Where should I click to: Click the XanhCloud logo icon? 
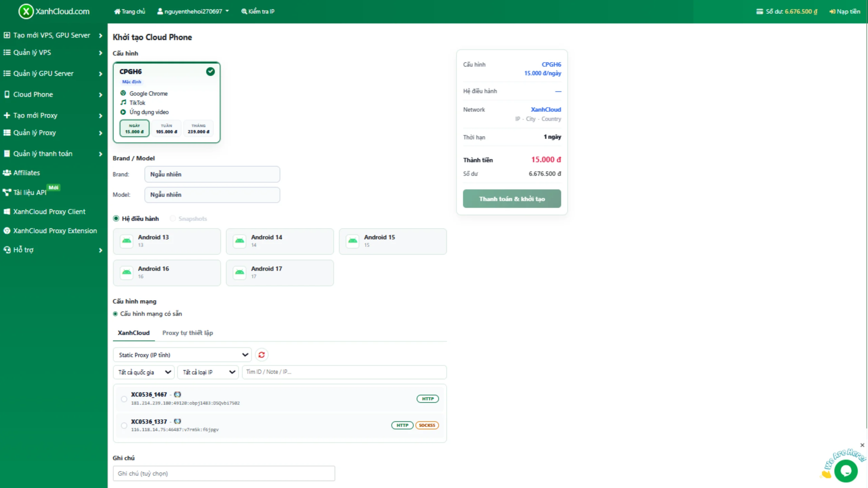pyautogui.click(x=26, y=11)
